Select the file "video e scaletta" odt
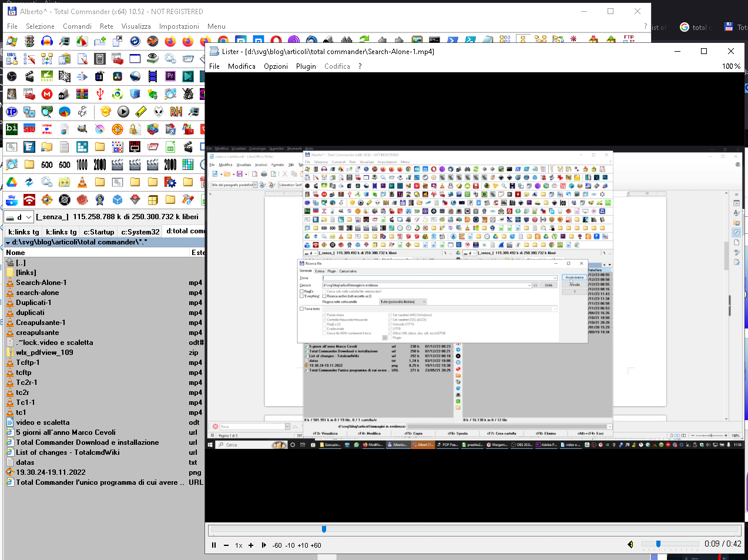 coord(105,422)
